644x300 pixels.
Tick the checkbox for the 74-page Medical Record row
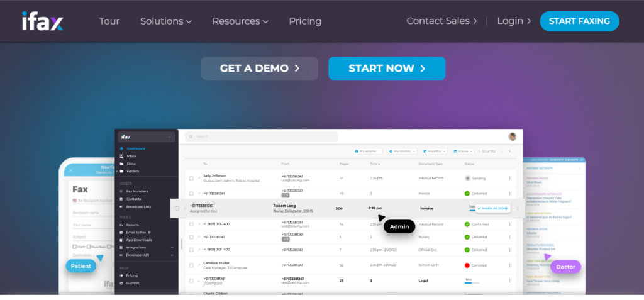click(191, 225)
